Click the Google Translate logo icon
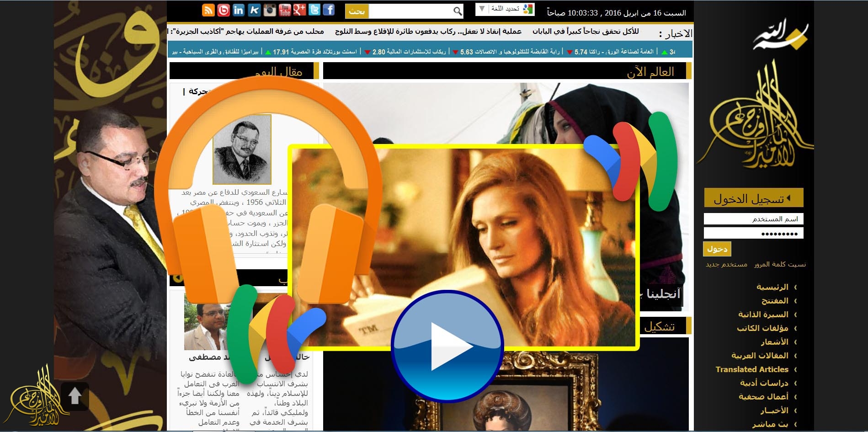This screenshot has width=868, height=432. pyautogui.click(x=528, y=9)
